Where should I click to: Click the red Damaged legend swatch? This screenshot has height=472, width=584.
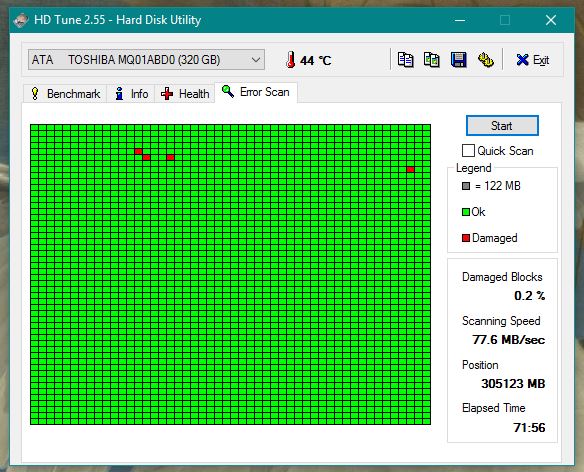466,238
